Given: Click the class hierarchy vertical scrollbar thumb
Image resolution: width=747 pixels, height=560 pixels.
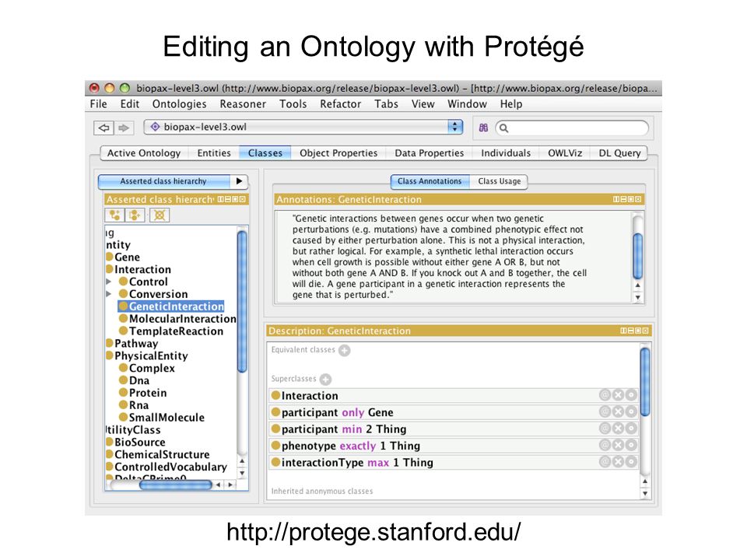Looking at the screenshot, I should pos(242,301).
